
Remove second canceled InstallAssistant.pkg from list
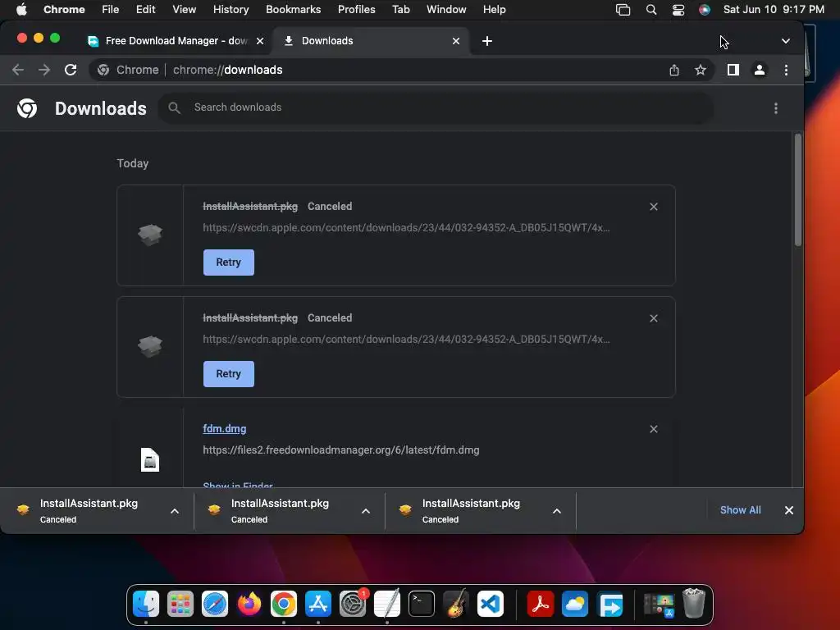click(x=654, y=318)
